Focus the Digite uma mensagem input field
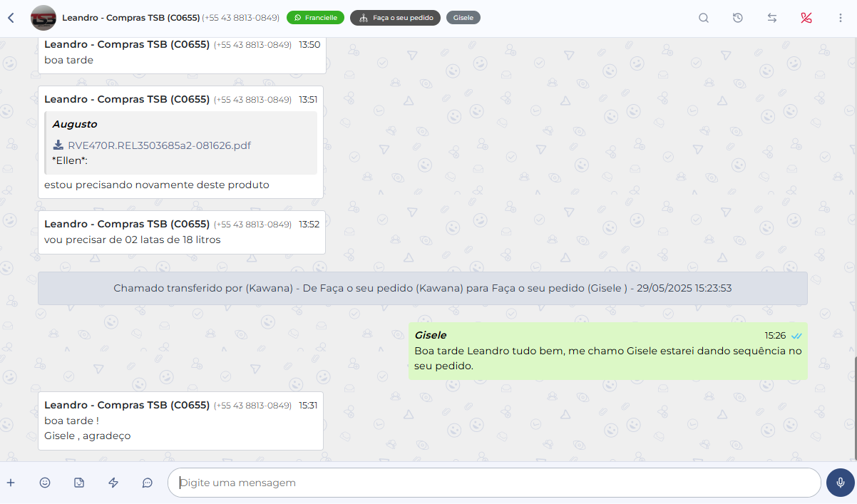Viewport: 857px width, 504px height. pyautogui.click(x=493, y=483)
